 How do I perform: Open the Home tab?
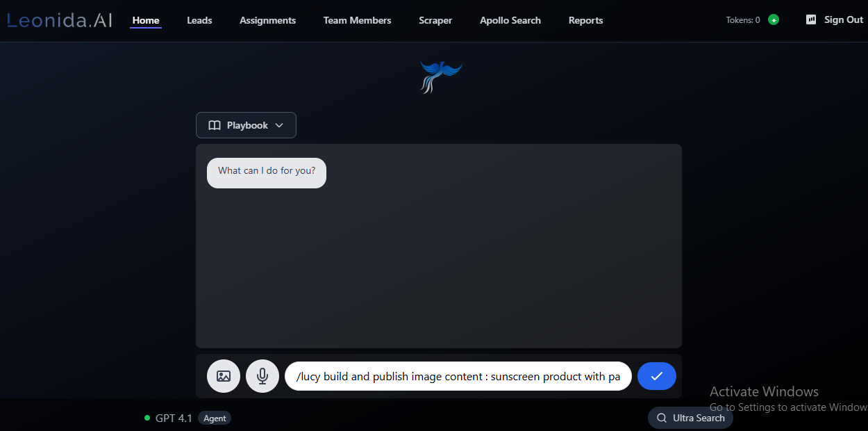pos(146,20)
